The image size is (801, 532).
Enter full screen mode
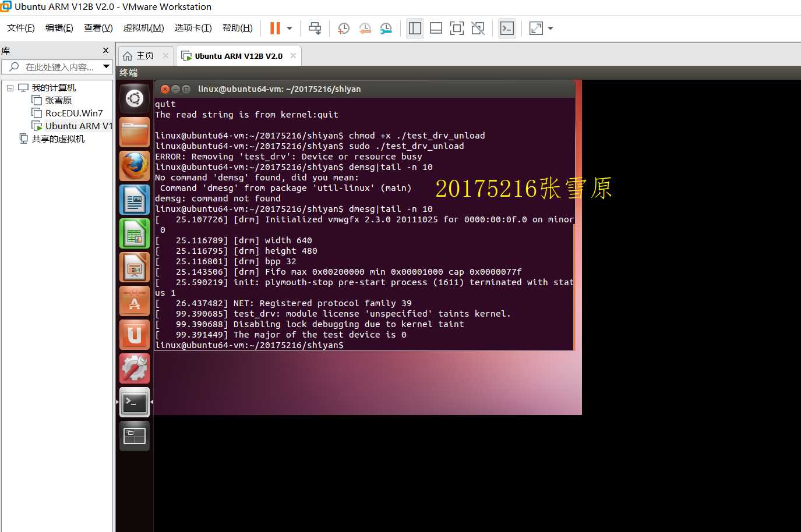coord(457,28)
